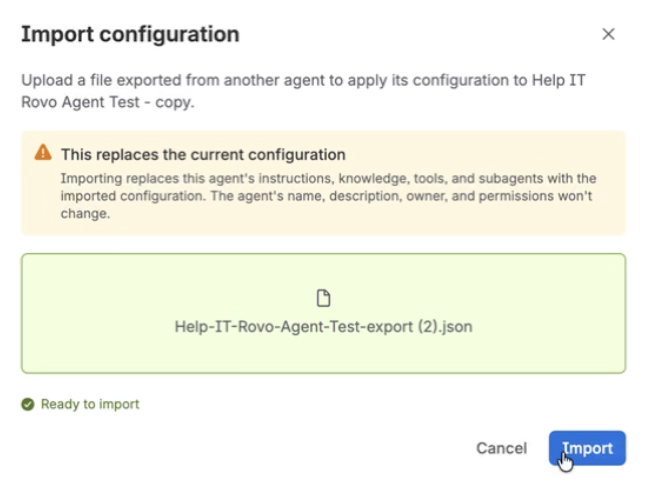Viewport: 646px width, 482px height.
Task: Click the "Ready to import" status text
Action: [x=90, y=404]
